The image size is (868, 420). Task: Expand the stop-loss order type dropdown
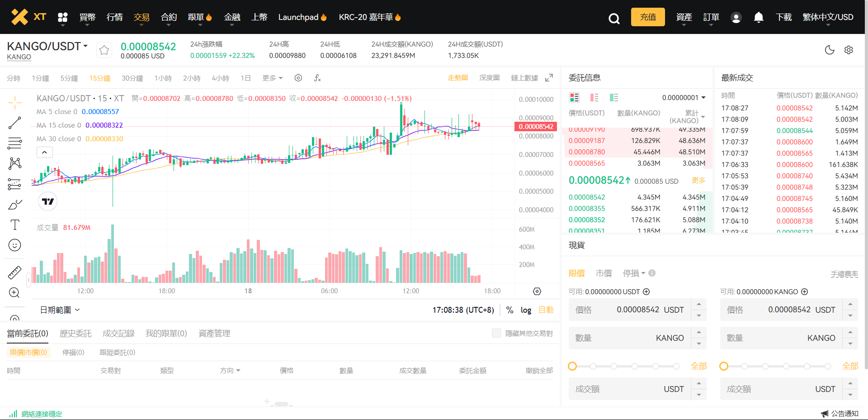(634, 273)
